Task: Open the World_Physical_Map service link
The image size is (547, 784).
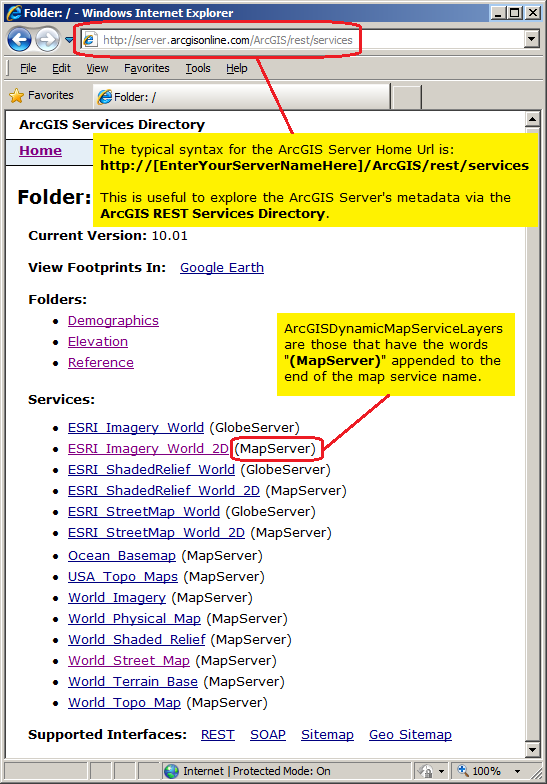Action: point(134,618)
